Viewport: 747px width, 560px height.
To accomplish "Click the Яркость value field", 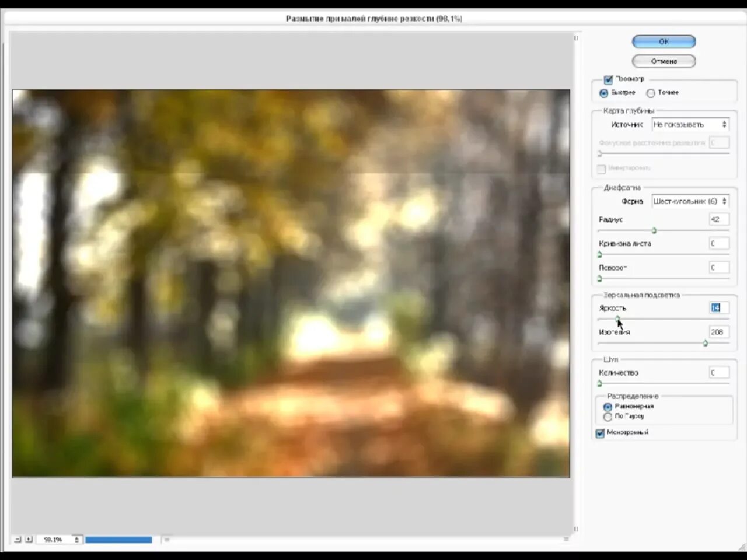I will [x=719, y=308].
